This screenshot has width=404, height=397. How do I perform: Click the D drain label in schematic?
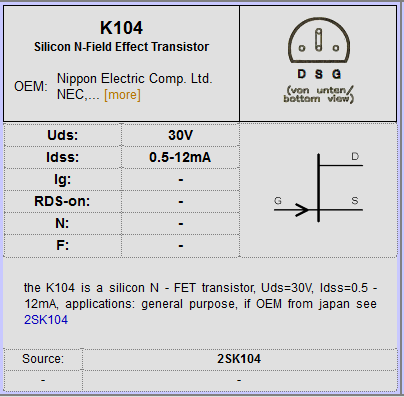pos(355,156)
